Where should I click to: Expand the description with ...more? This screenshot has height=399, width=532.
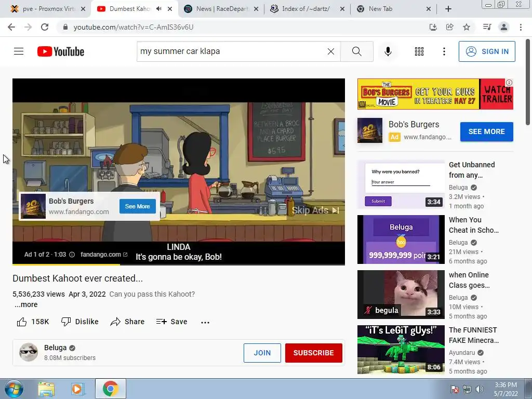[26, 304]
